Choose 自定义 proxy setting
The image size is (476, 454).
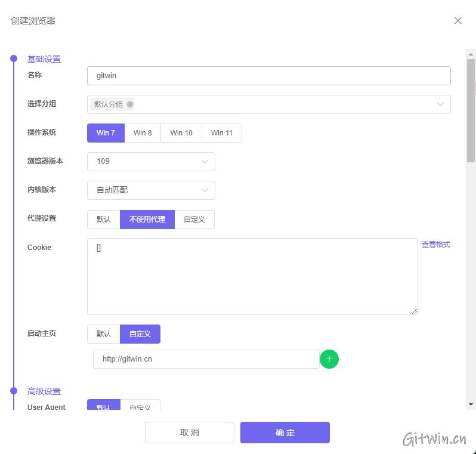pyautogui.click(x=194, y=220)
